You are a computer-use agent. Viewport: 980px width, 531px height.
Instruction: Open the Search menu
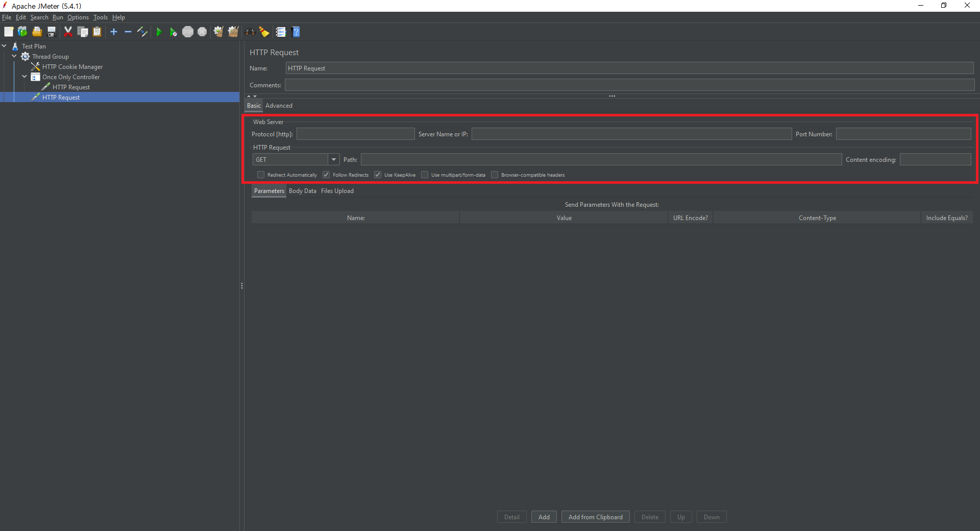click(39, 17)
